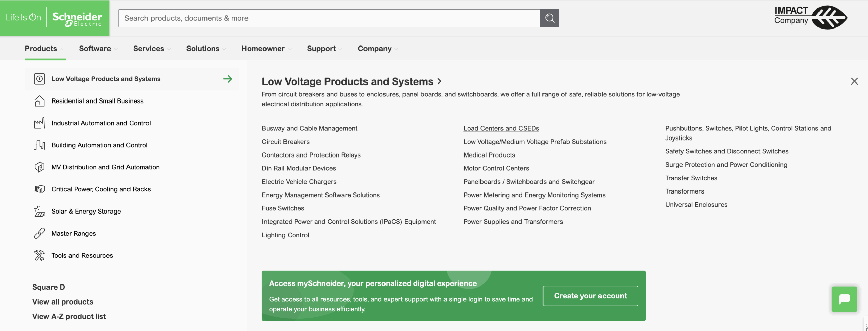Click the Impact Company logo
This screenshot has height=331, width=868.
click(x=811, y=17)
